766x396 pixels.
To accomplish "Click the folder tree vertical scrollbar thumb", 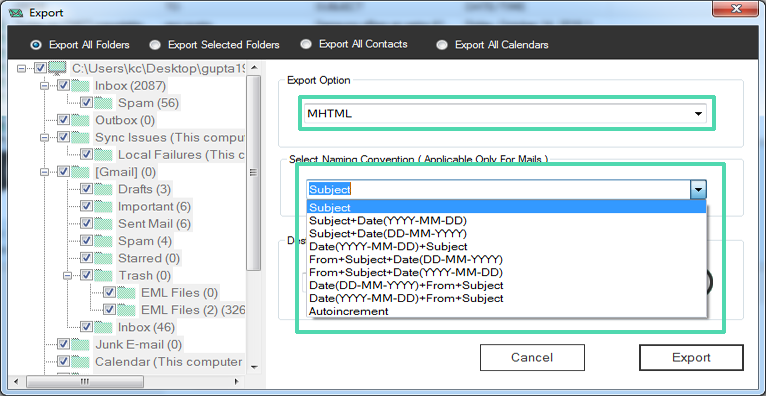I will pos(253,172).
